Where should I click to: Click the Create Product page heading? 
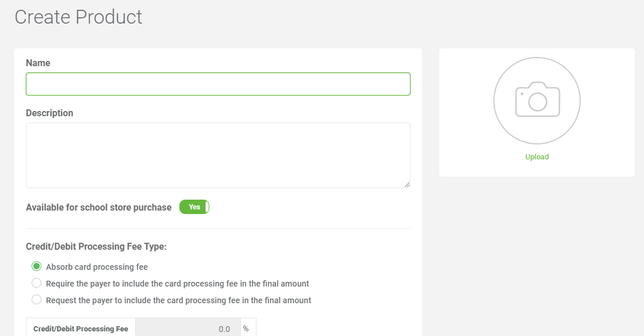tap(78, 17)
